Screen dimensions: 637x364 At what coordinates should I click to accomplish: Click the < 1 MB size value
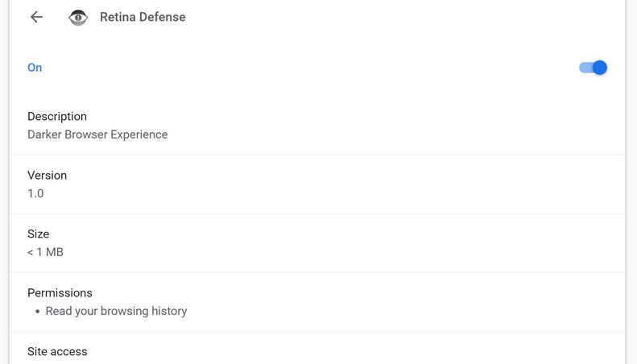pyautogui.click(x=45, y=252)
